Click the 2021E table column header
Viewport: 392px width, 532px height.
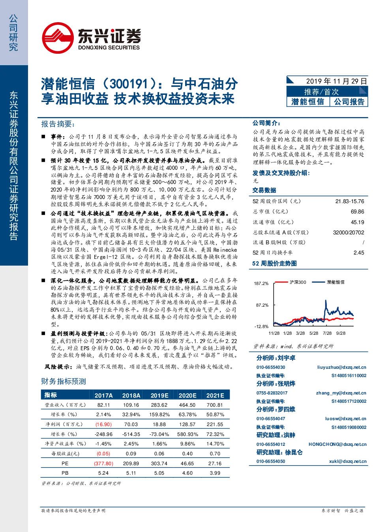click(215, 395)
